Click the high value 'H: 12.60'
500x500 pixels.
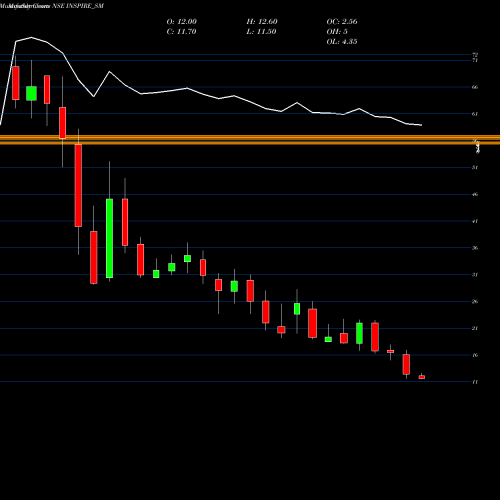click(x=262, y=22)
